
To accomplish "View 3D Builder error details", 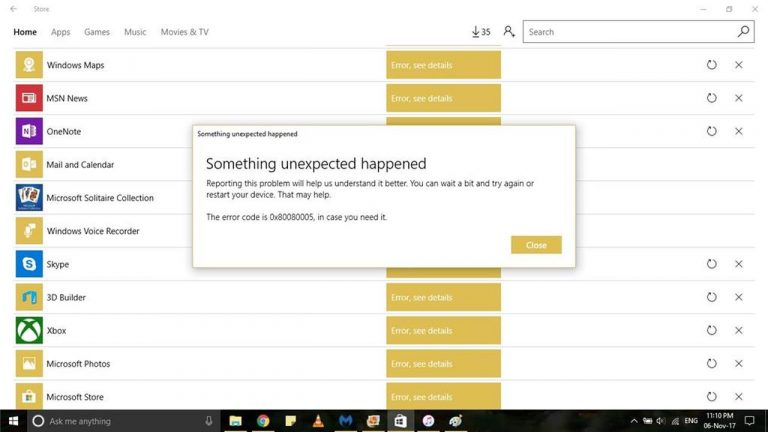I will coord(443,297).
